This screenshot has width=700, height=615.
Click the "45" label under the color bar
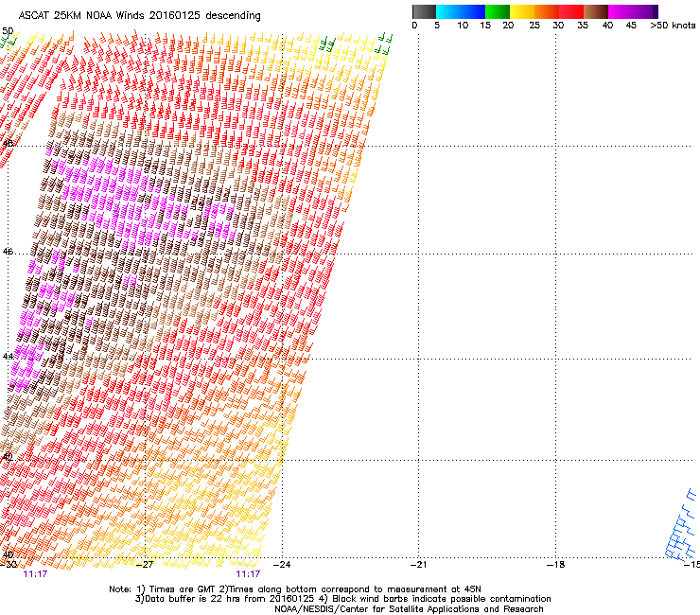(631, 26)
